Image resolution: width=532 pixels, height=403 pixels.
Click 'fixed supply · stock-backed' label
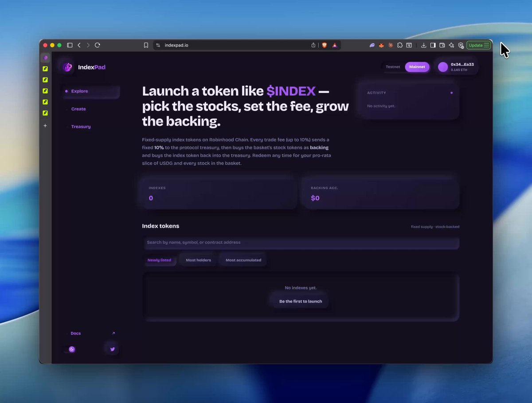[435, 227]
